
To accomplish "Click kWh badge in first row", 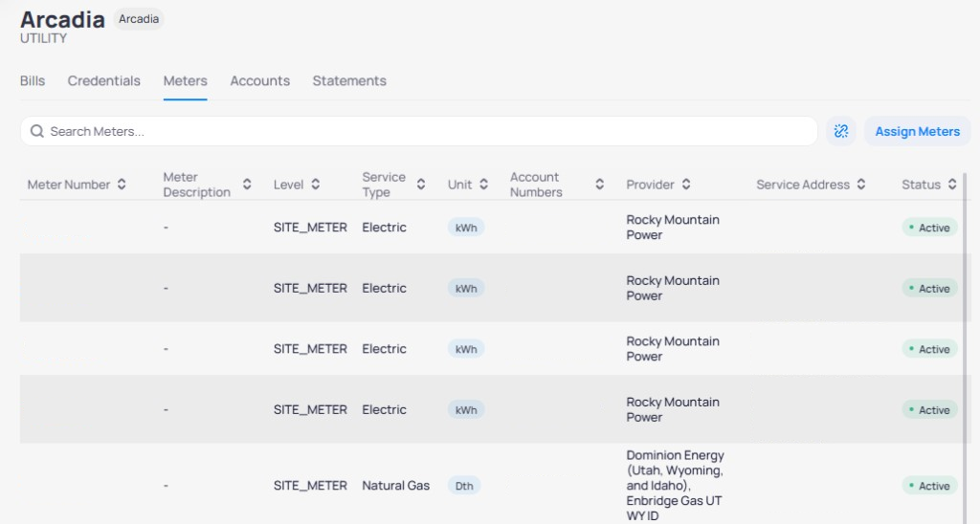I will pos(466,228).
